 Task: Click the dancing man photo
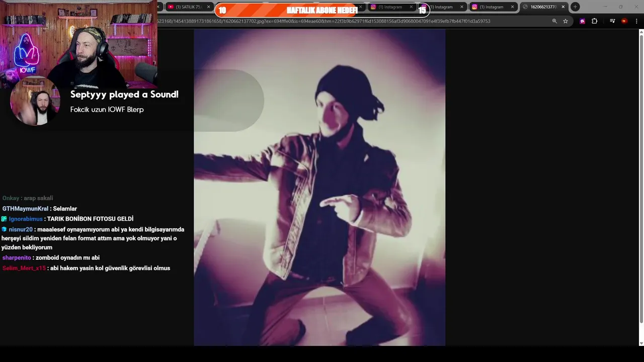click(319, 188)
